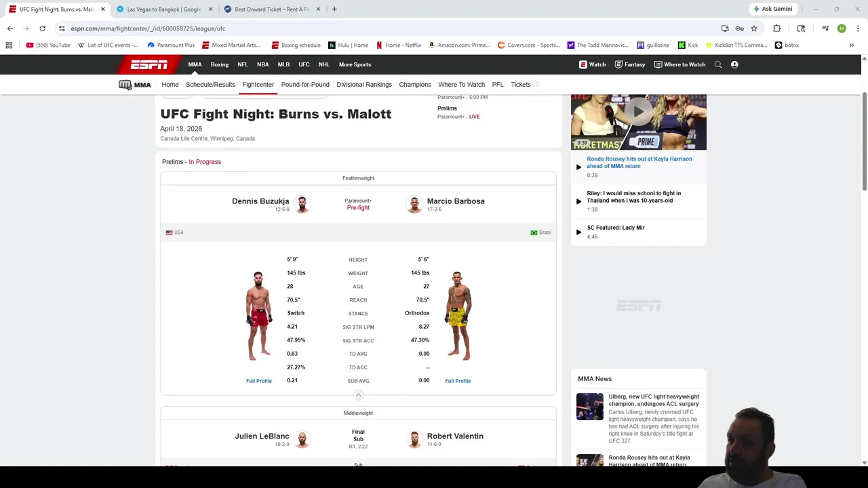The height and width of the screenshot is (488, 868).
Task: Switch to Las Vegas to Bangkok tab
Action: pyautogui.click(x=163, y=9)
